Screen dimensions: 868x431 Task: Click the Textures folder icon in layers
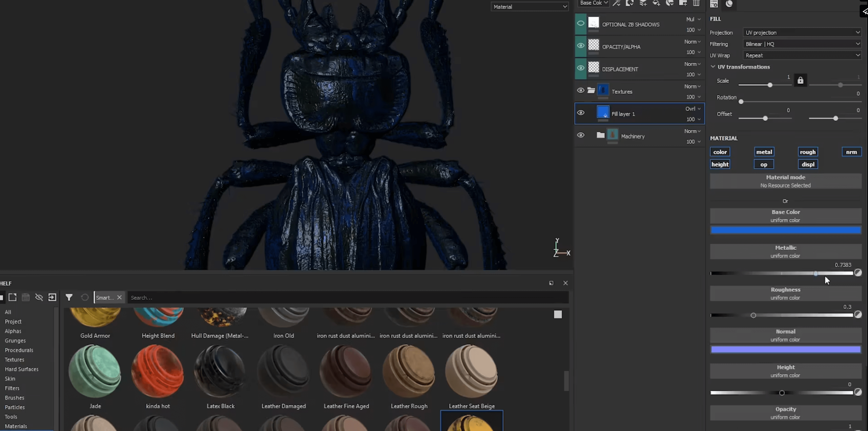[x=591, y=90]
